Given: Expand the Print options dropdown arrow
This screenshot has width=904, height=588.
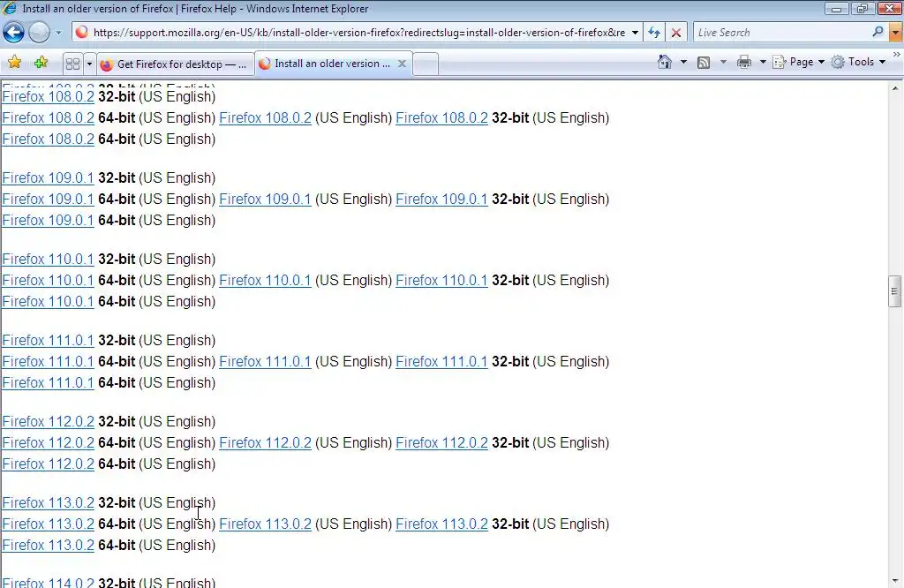Looking at the screenshot, I should click(x=762, y=62).
